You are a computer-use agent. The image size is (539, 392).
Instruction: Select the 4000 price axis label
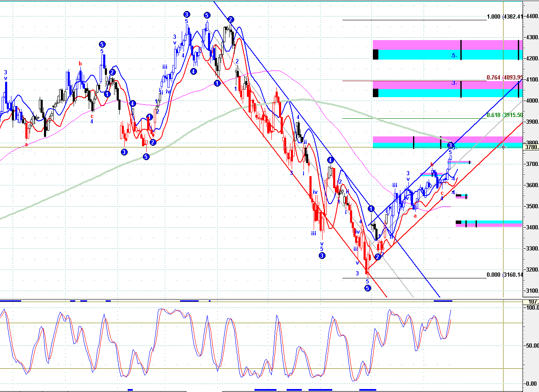click(532, 101)
